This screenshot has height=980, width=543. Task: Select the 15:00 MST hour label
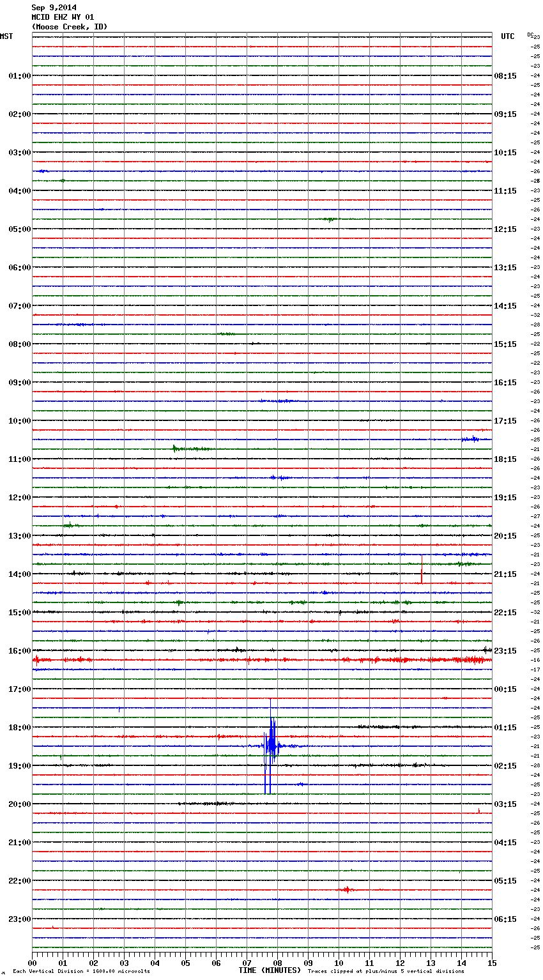point(20,613)
